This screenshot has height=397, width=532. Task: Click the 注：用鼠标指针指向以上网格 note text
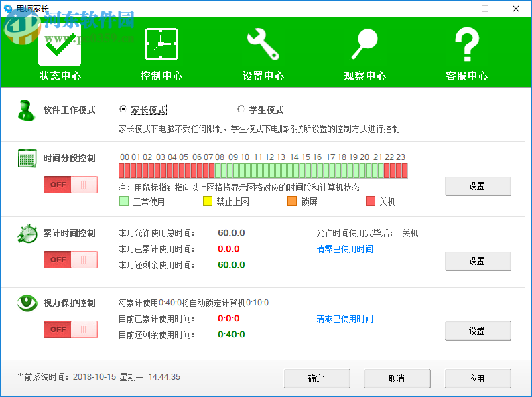tap(239, 187)
